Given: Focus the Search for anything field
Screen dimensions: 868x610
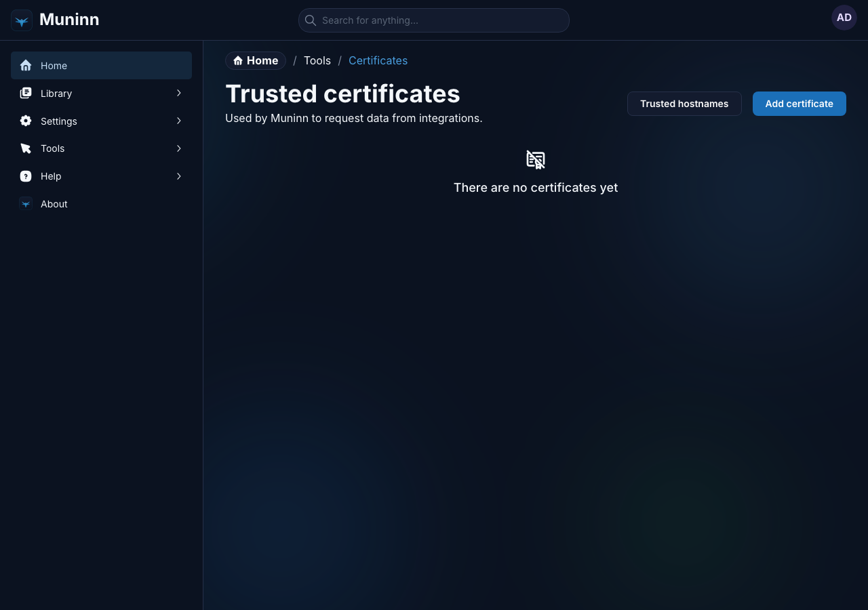Looking at the screenshot, I should pos(434,20).
